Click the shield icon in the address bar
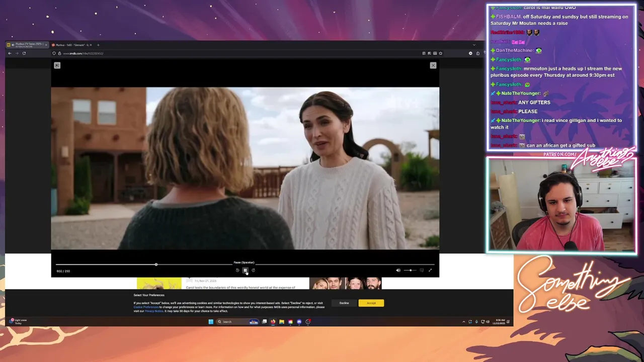Viewport: 644px width, 362px height. [54, 53]
